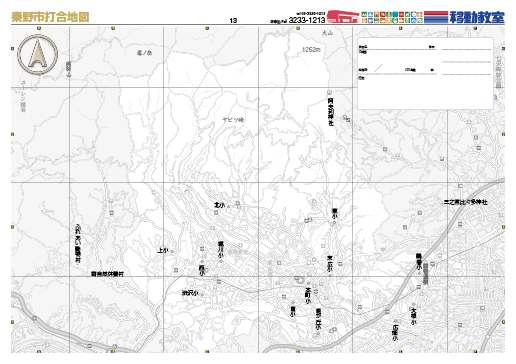
Task: Click the phone number 3233-1213
Action: (x=307, y=20)
